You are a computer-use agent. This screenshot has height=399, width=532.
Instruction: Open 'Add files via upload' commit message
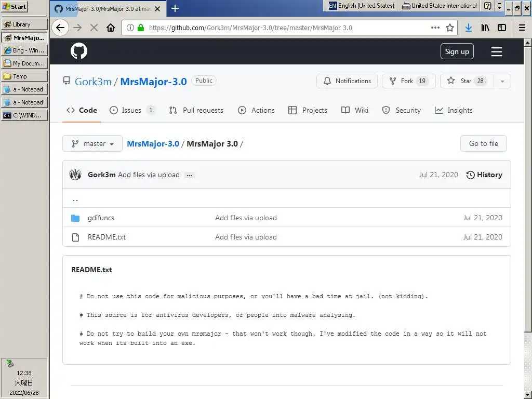[149, 175]
